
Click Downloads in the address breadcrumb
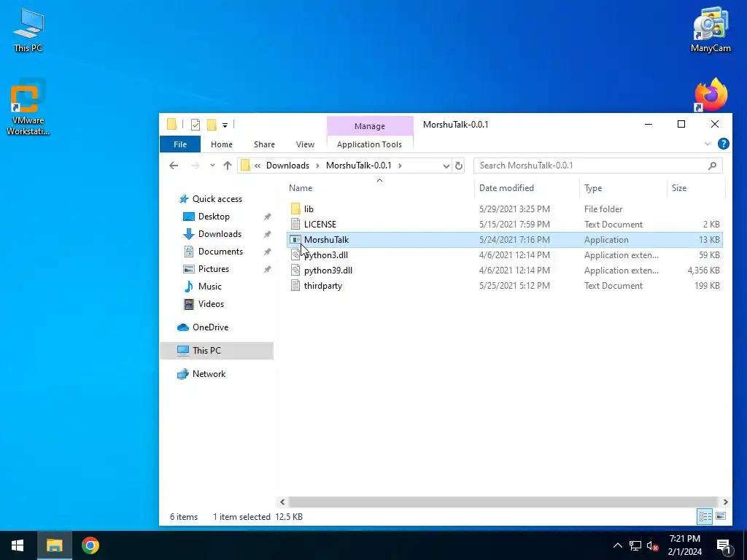(x=287, y=166)
